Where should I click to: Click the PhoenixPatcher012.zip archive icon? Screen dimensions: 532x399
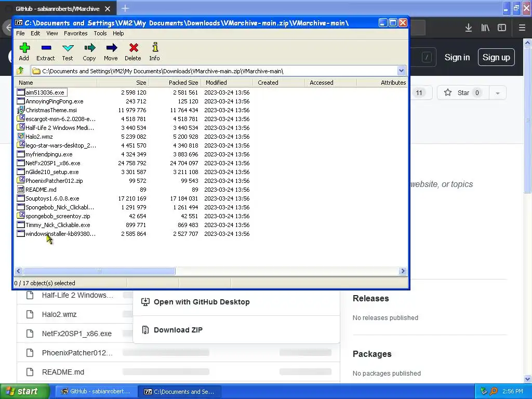coord(21,180)
